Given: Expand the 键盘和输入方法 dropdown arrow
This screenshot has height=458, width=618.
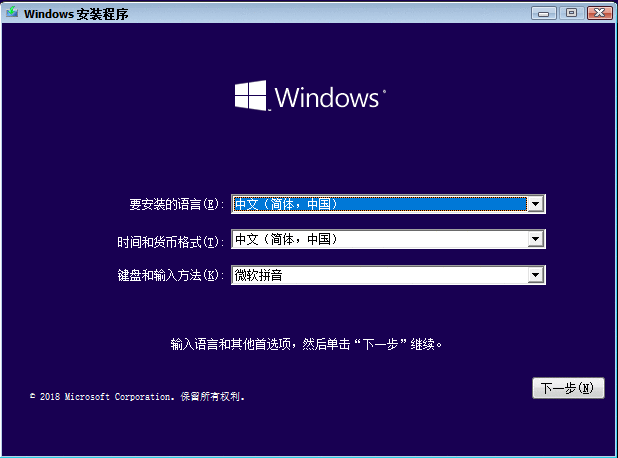Looking at the screenshot, I should 536,274.
